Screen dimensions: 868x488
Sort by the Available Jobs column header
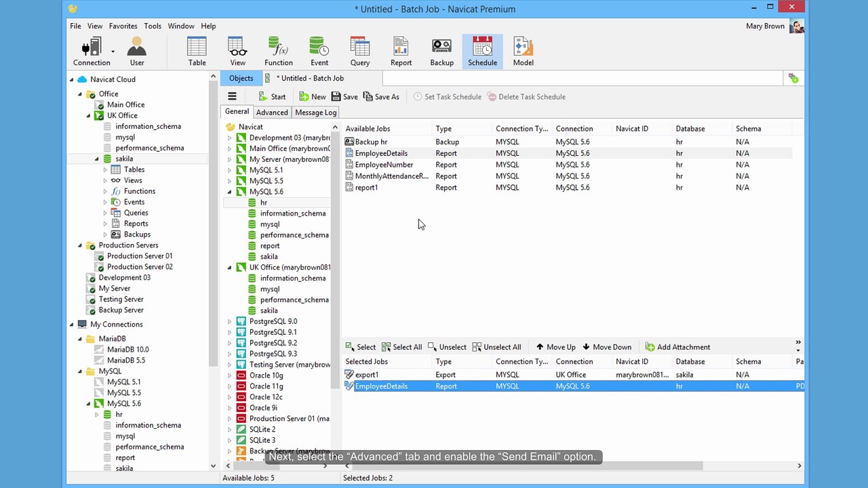387,129
